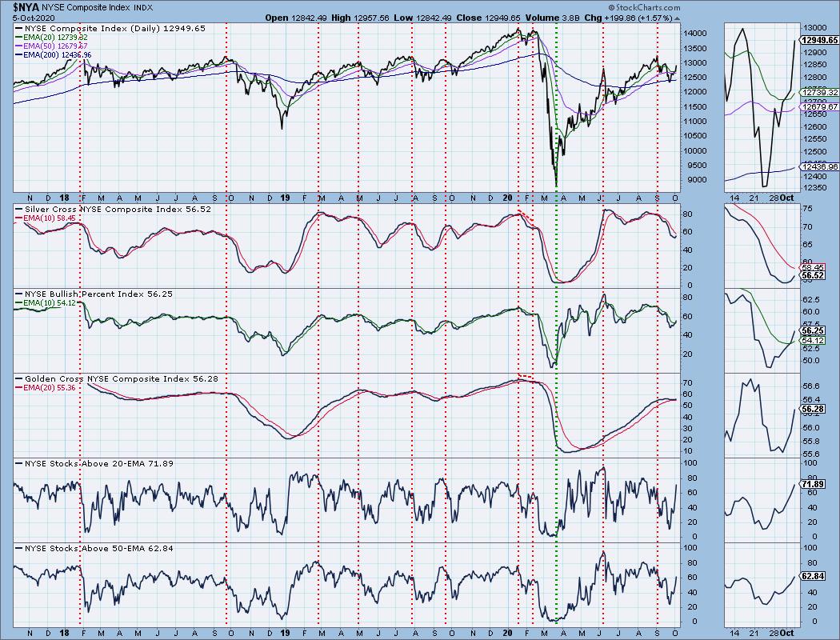Click the 56.28 Golden Cross value tag
840x640 pixels.
pyautogui.click(x=813, y=409)
